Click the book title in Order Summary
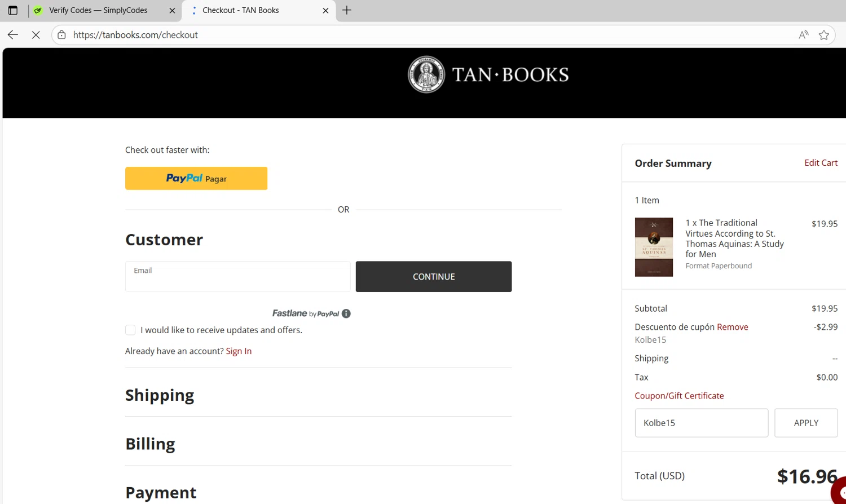Image resolution: width=846 pixels, height=504 pixels. pos(734,238)
